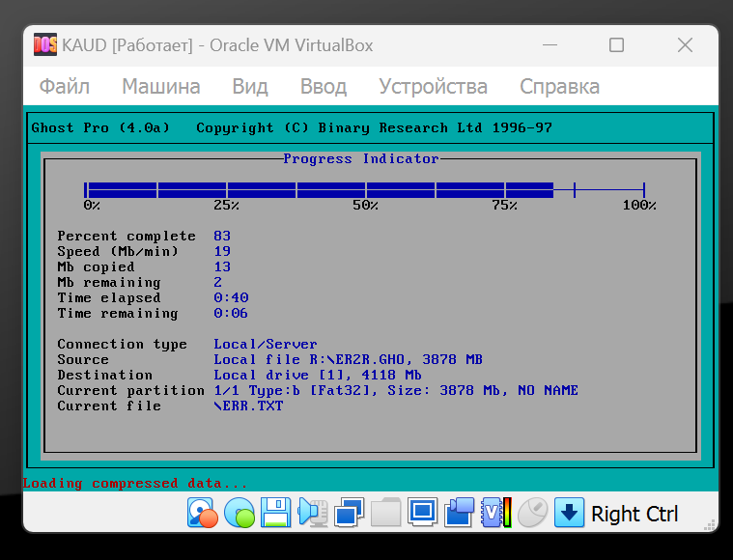Click the Progress Indicator title

pos(361,158)
